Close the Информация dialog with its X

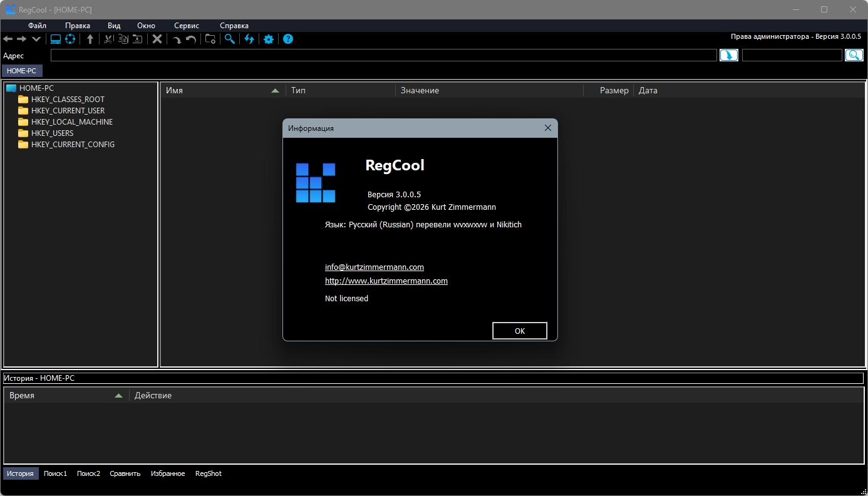[547, 128]
